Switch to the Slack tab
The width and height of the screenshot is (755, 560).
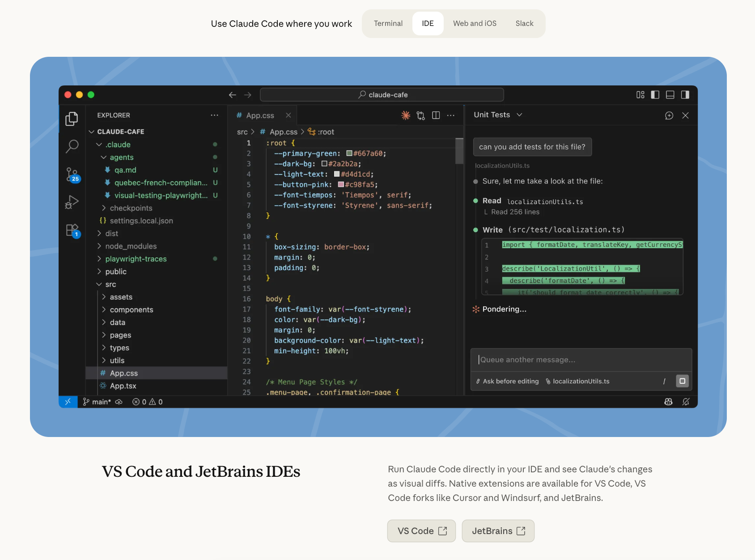click(x=524, y=24)
